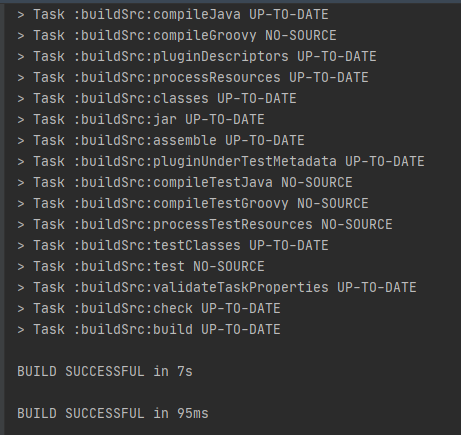Select the compileTestGroovy task line
The height and width of the screenshot is (435, 461).
point(193,204)
